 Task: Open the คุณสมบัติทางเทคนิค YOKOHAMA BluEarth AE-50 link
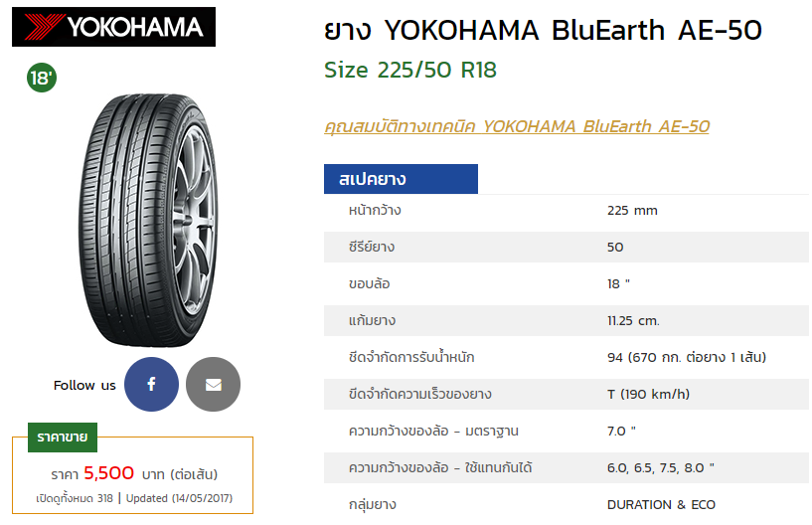(517, 126)
